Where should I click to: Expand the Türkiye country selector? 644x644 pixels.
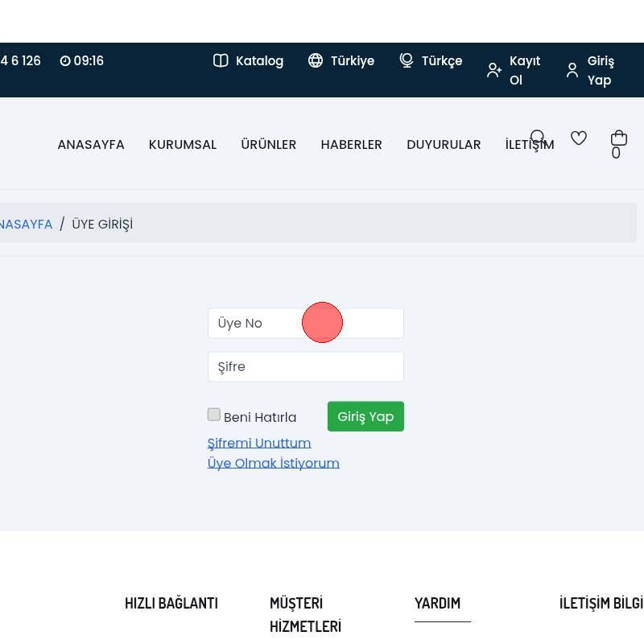tap(352, 61)
